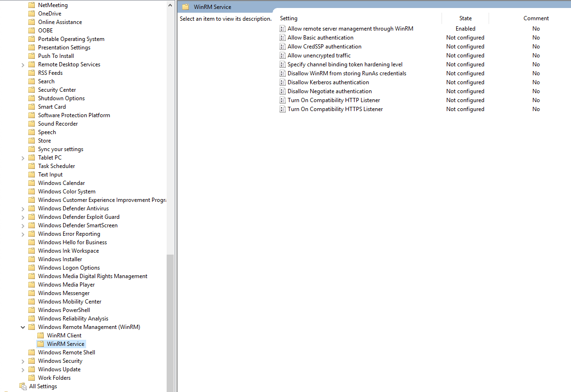The image size is (571, 392).
Task: Click the Store folder icon
Action: 32,141
